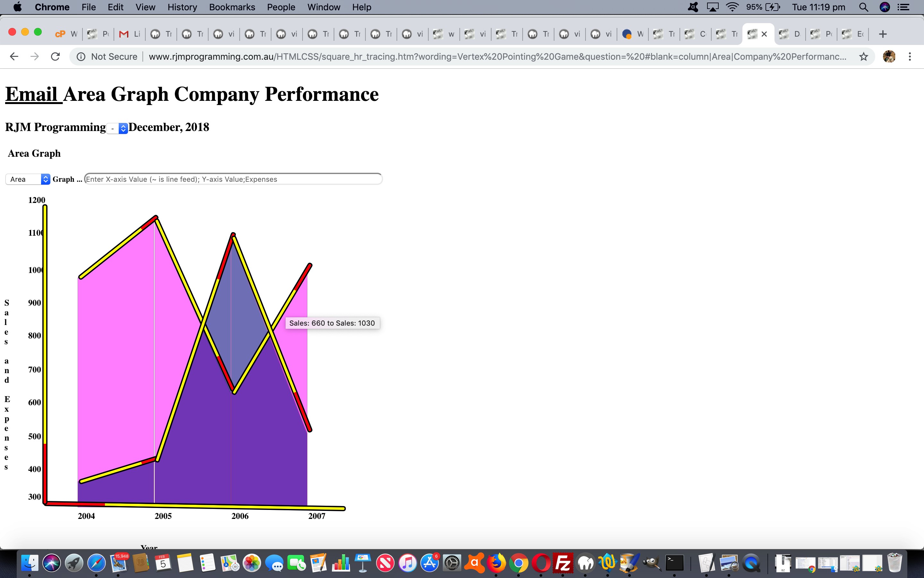Open Calendar showing Feb 5

(163, 563)
